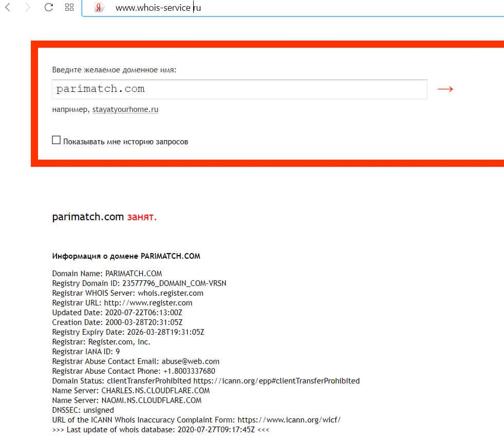Reload the page using the refresh icon

pos(48,7)
